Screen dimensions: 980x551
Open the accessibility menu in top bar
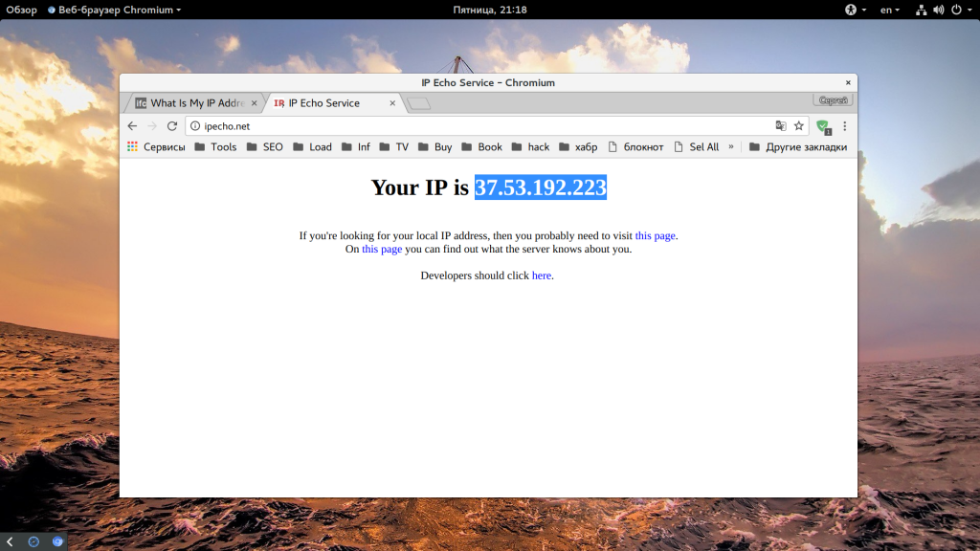855,10
